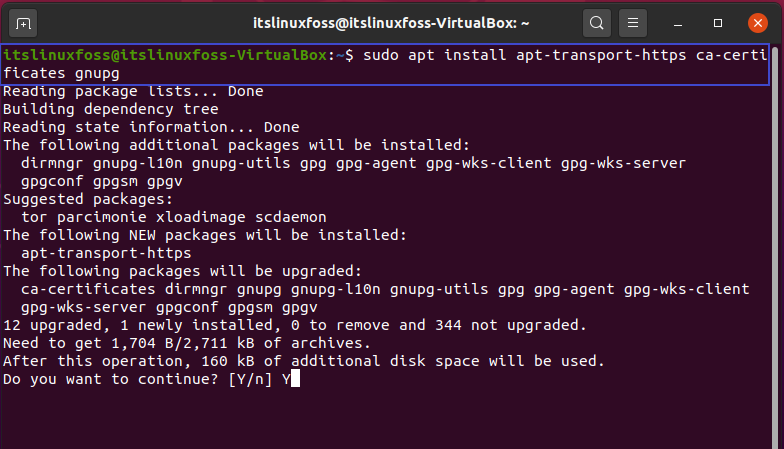The width and height of the screenshot is (784, 449).
Task: Click the "Reading package lists... Done" line
Action: (133, 92)
